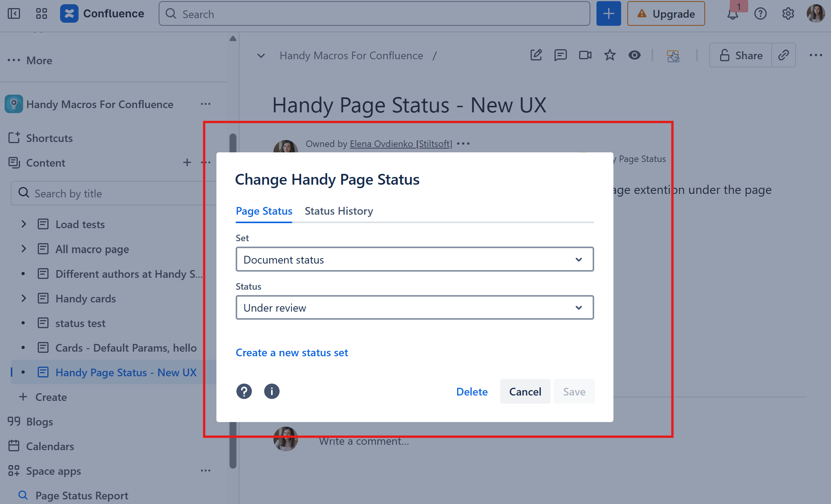The width and height of the screenshot is (831, 504).
Task: Open the notifications bell
Action: (x=732, y=15)
